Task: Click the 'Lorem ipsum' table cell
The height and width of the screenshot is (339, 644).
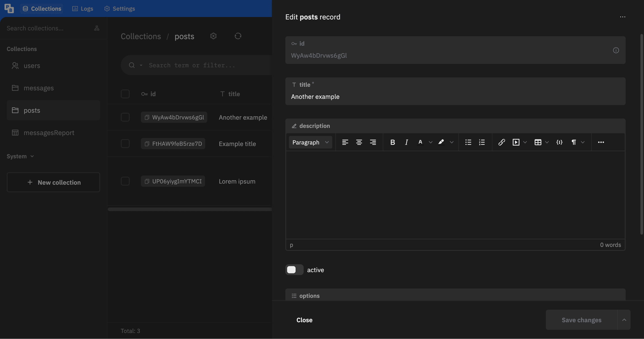Action: tap(237, 181)
